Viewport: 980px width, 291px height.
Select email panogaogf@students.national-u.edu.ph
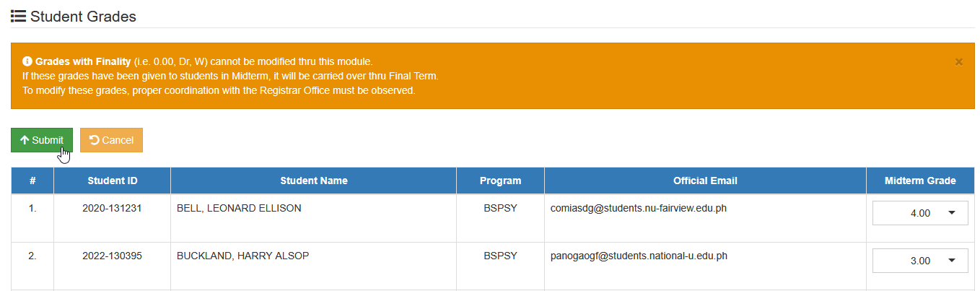(x=638, y=256)
